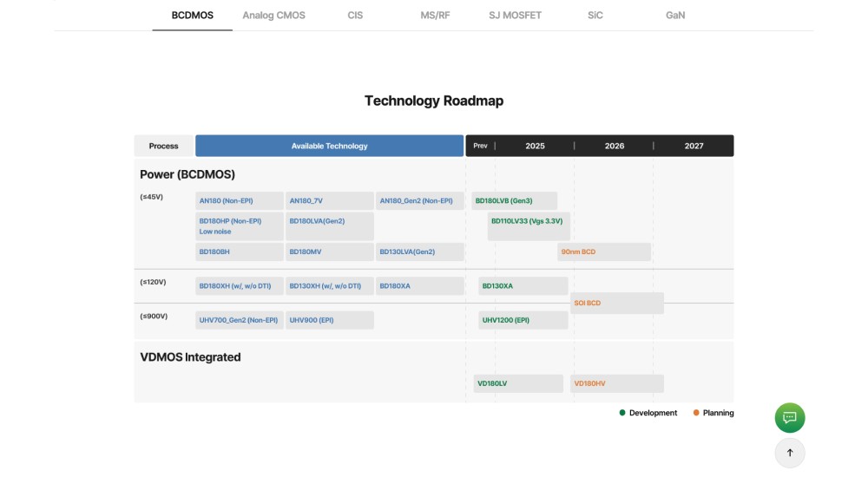The height and width of the screenshot is (477, 868).
Task: Click the VDMOS Integrated section heading
Action: click(190, 357)
